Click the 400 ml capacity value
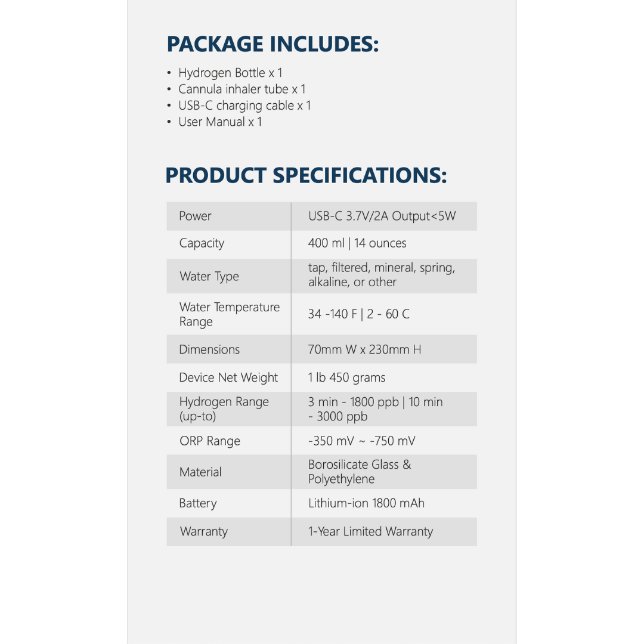Screen dimensions: 644x644 click(x=357, y=243)
